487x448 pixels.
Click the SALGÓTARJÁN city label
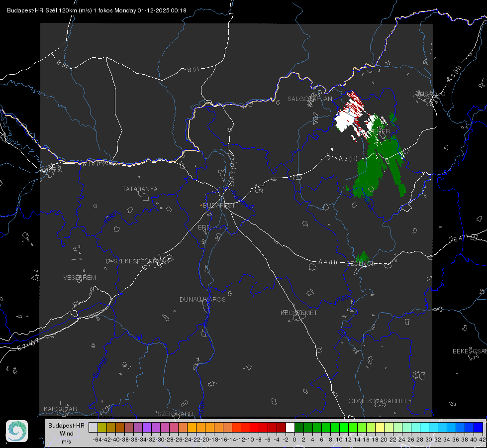(x=309, y=99)
